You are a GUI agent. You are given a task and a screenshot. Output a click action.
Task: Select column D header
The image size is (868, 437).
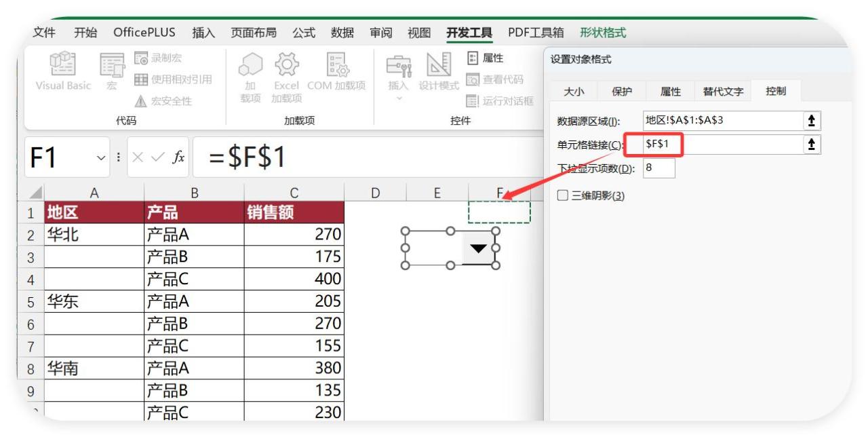click(x=375, y=193)
